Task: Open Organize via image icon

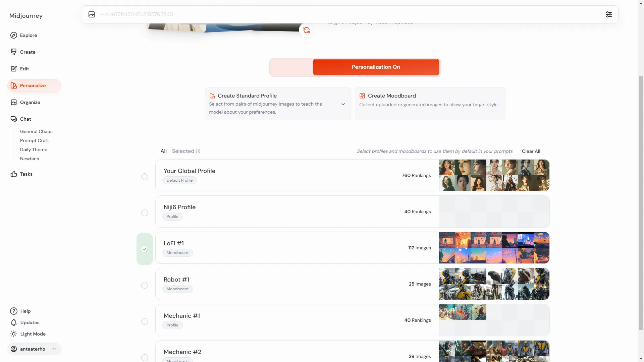Action: click(14, 102)
